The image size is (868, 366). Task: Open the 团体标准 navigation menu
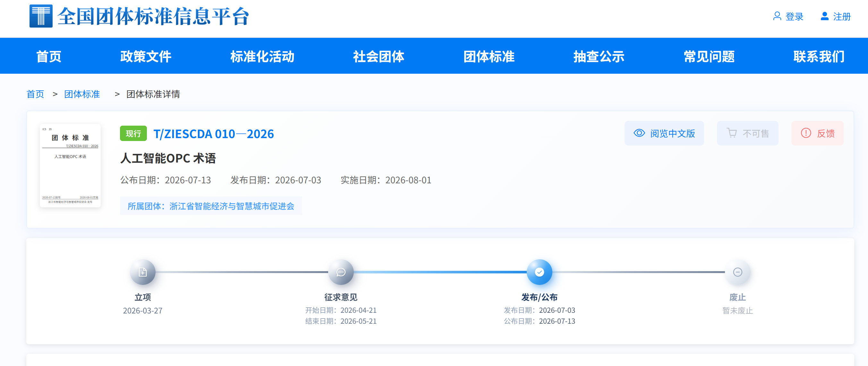(x=489, y=56)
